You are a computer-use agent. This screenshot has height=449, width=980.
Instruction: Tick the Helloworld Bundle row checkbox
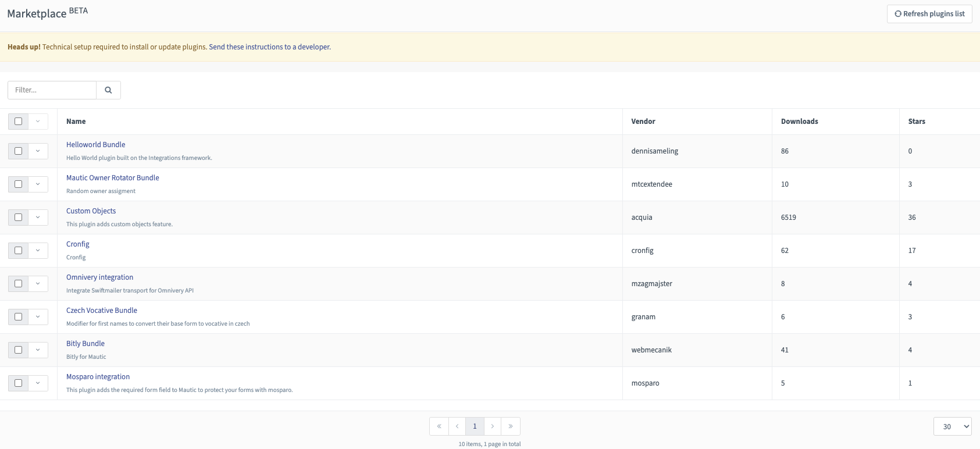tap(19, 151)
